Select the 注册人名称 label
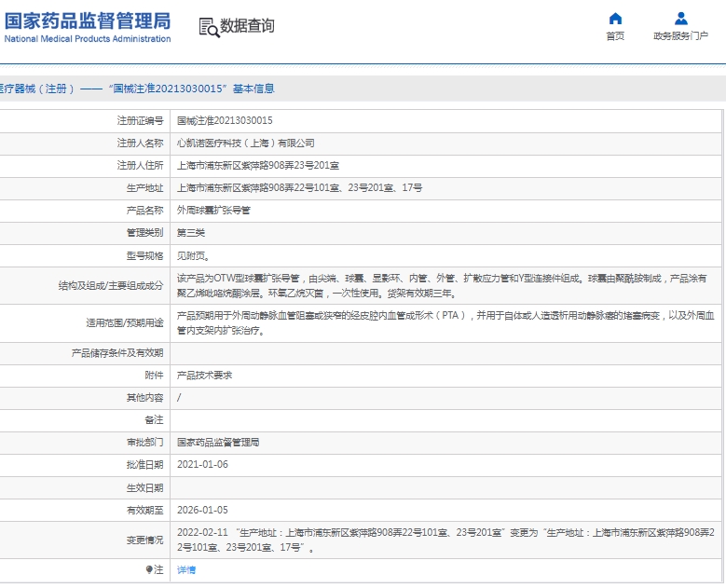726x588 pixels. tap(140, 144)
